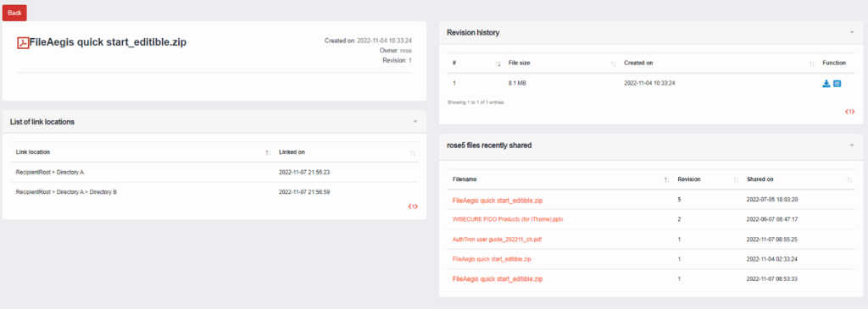The width and height of the screenshot is (868, 309).
Task: Sort shared files by Shared on
Action: point(849,179)
